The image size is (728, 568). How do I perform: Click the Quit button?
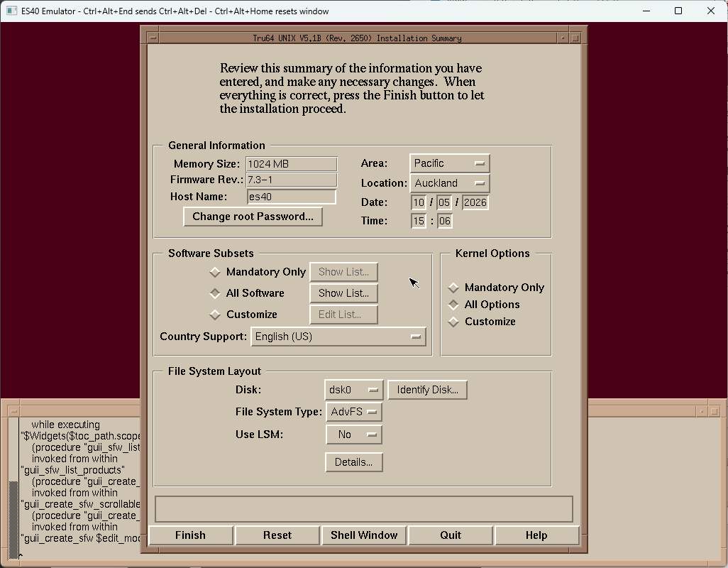click(x=451, y=535)
